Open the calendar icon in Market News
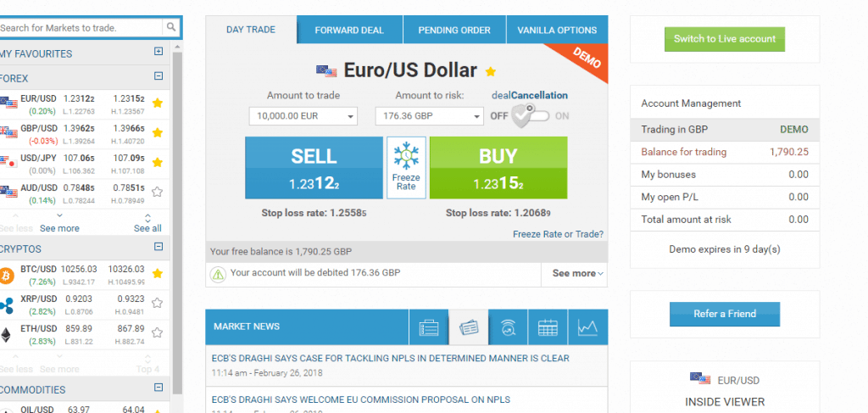The image size is (868, 413). pos(548,327)
